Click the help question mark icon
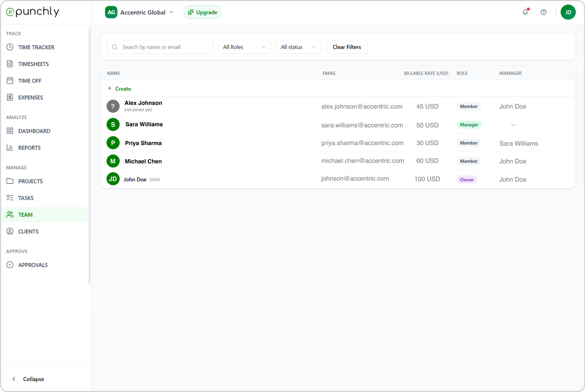Image resolution: width=585 pixels, height=392 pixels. click(543, 12)
